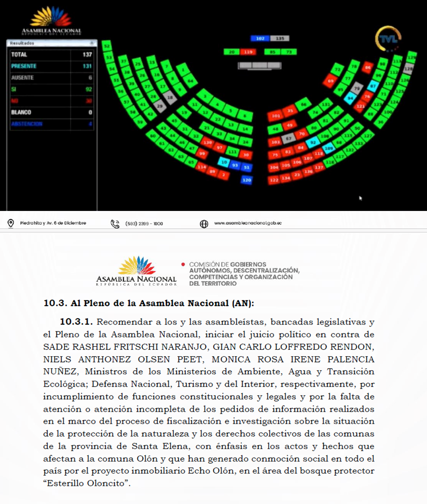Click the location pin icon beside Piedrahita address

coord(11,223)
